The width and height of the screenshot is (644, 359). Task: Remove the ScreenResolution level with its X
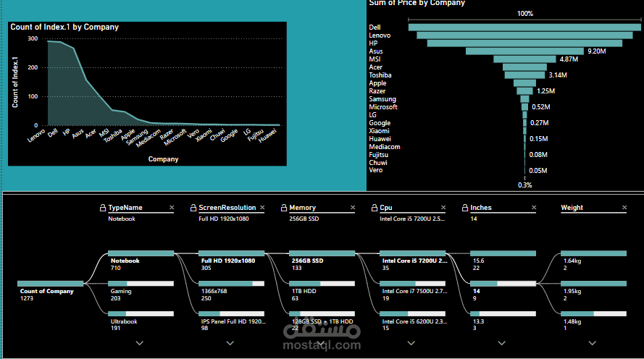click(262, 208)
